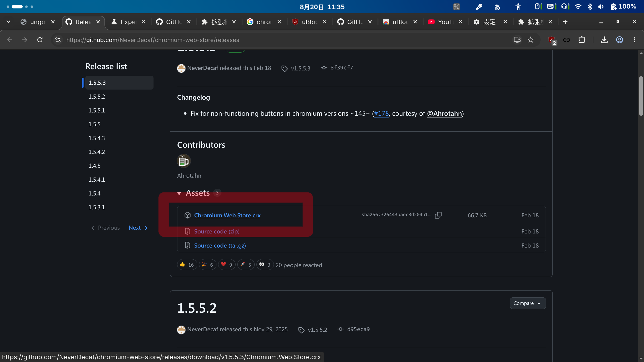Download Chromium.Web.Store.crx
This screenshot has height=362, width=644.
tap(227, 215)
